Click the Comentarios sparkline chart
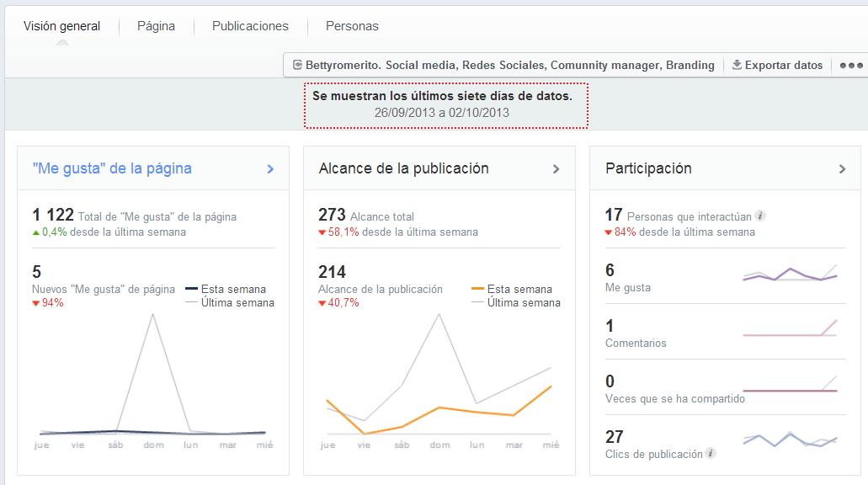Screen dimensions: 868x485 click(790, 328)
